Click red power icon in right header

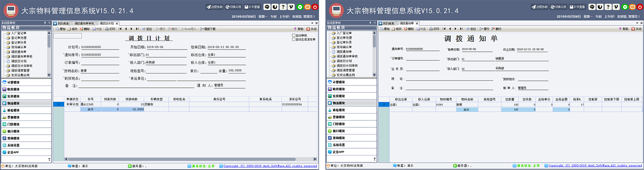(x=640, y=7)
